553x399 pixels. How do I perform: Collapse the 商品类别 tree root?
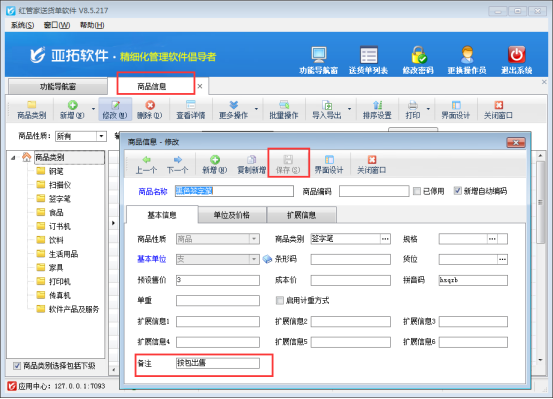click(x=13, y=158)
